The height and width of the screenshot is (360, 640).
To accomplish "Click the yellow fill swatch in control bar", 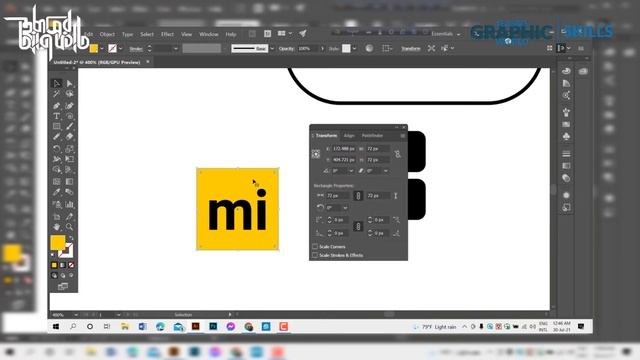I will click(94, 49).
